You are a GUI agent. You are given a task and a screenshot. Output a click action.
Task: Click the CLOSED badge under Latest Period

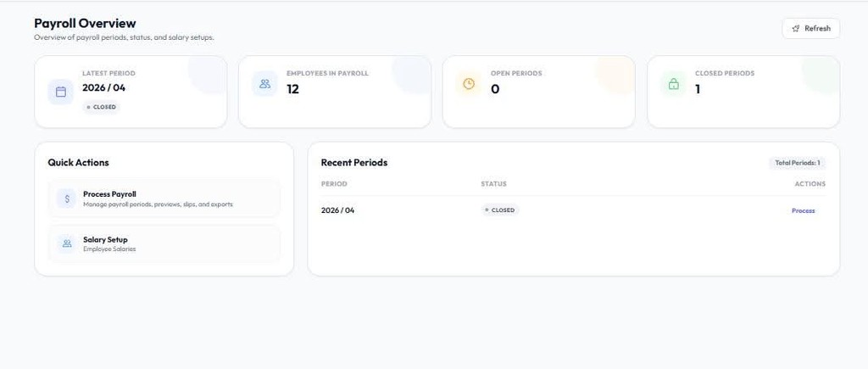102,107
